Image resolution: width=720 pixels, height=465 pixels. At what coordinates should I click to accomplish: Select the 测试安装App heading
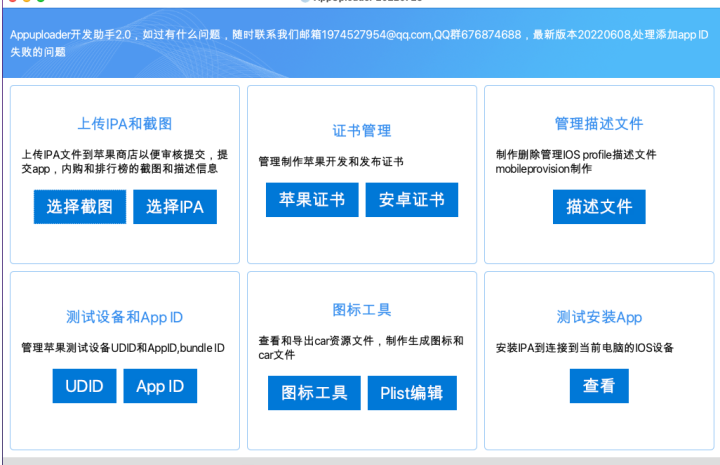[599, 317]
